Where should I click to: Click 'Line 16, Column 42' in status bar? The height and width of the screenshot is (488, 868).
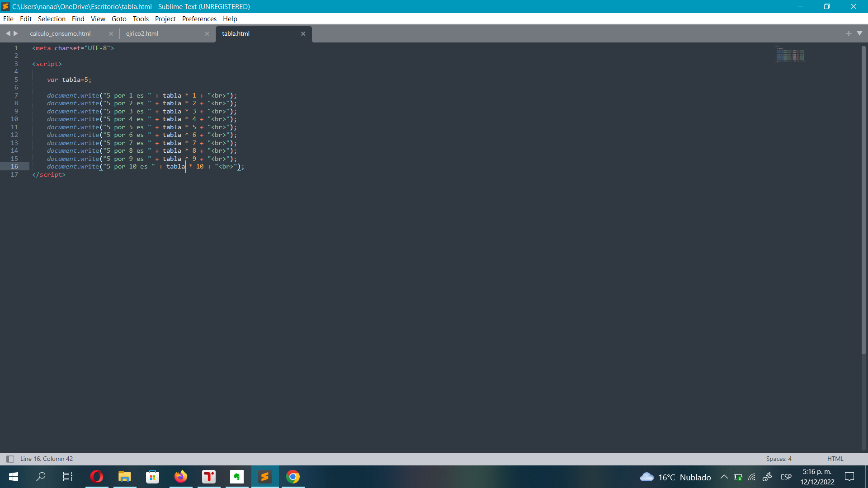pyautogui.click(x=47, y=459)
